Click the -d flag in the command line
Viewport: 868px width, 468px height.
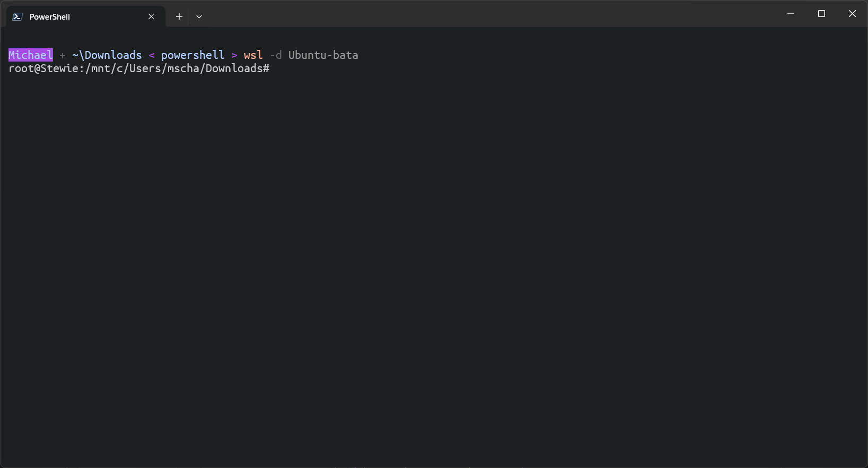click(x=276, y=55)
